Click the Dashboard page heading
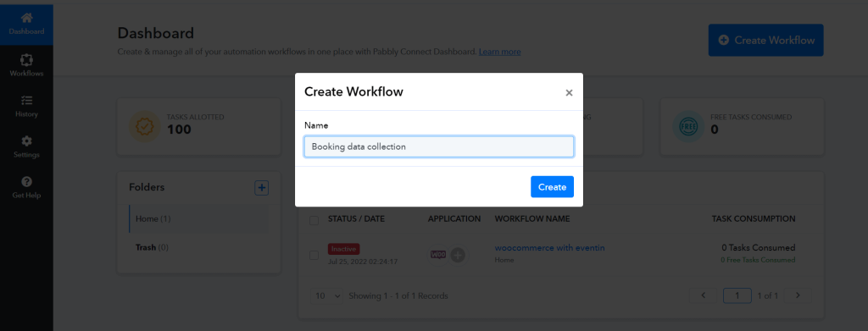 tap(156, 33)
